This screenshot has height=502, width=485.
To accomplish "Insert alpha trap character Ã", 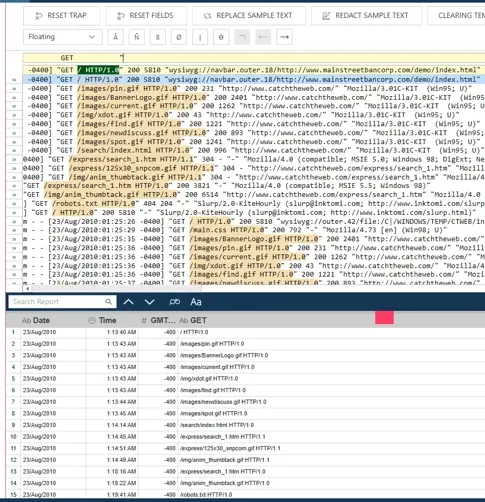I will pyautogui.click(x=116, y=37).
